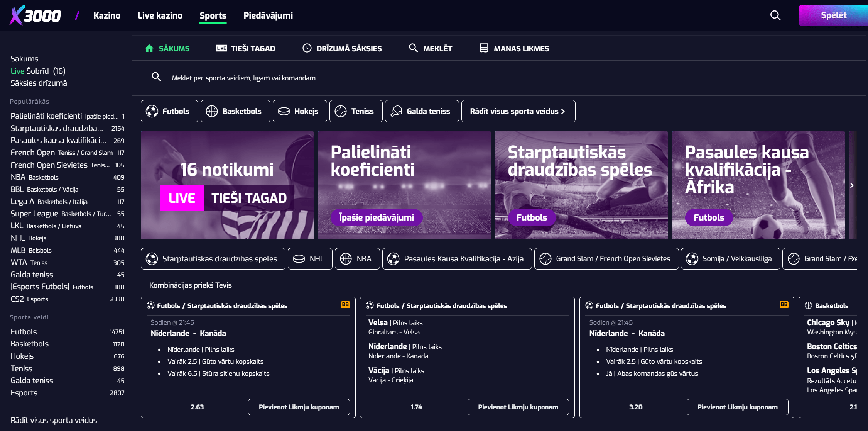868x431 pixels.
Task: Open the search magnifier in the top bar
Action: (775, 15)
